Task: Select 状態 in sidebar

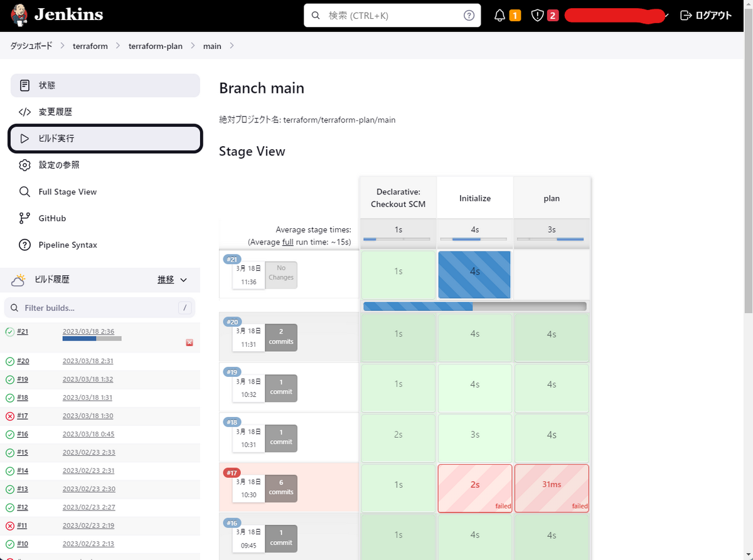Action: (105, 85)
